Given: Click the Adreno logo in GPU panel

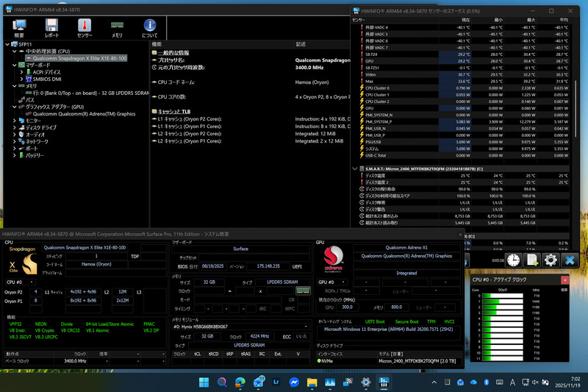Looking at the screenshot, I should pos(334,259).
